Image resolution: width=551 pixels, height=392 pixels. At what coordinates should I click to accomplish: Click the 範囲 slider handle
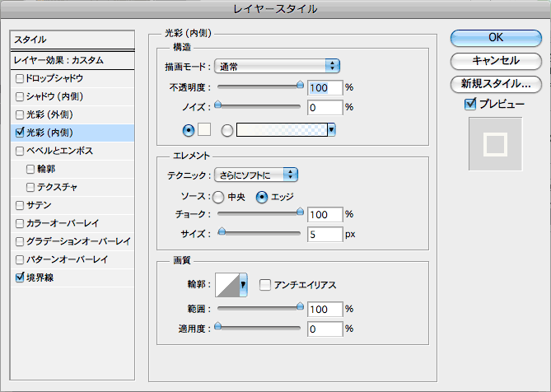click(x=300, y=306)
